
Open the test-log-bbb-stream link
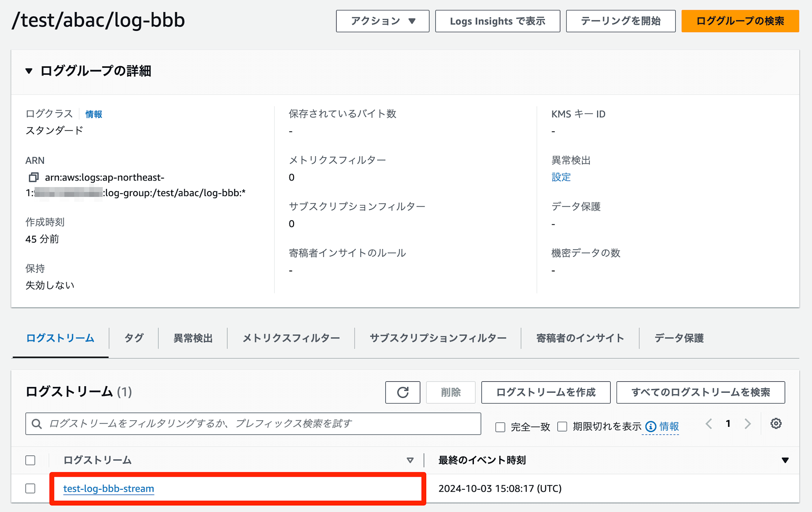click(x=109, y=488)
